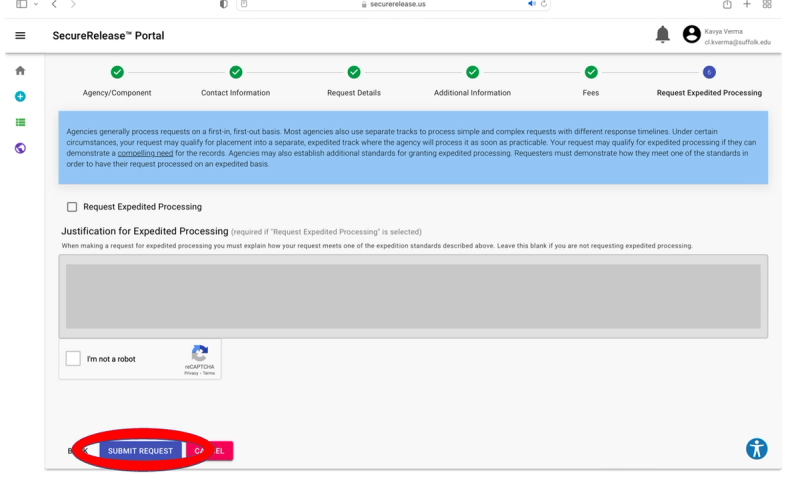Image resolution: width=800 pixels, height=477 pixels.
Task: Go to the Home sidebar icon
Action: point(20,70)
